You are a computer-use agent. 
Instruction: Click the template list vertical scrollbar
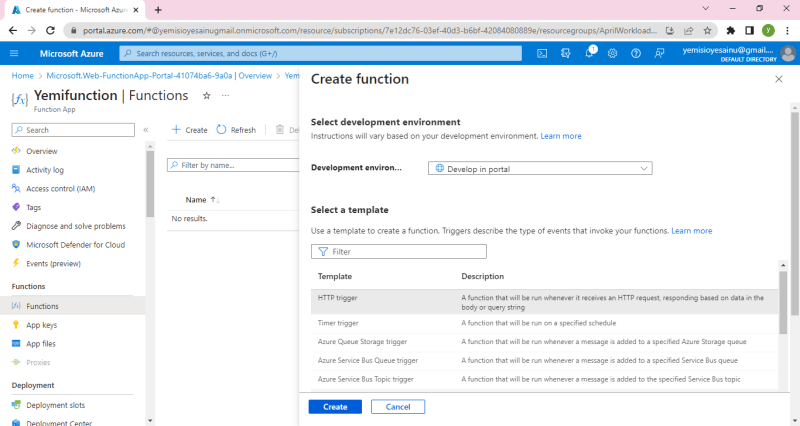[783, 302]
